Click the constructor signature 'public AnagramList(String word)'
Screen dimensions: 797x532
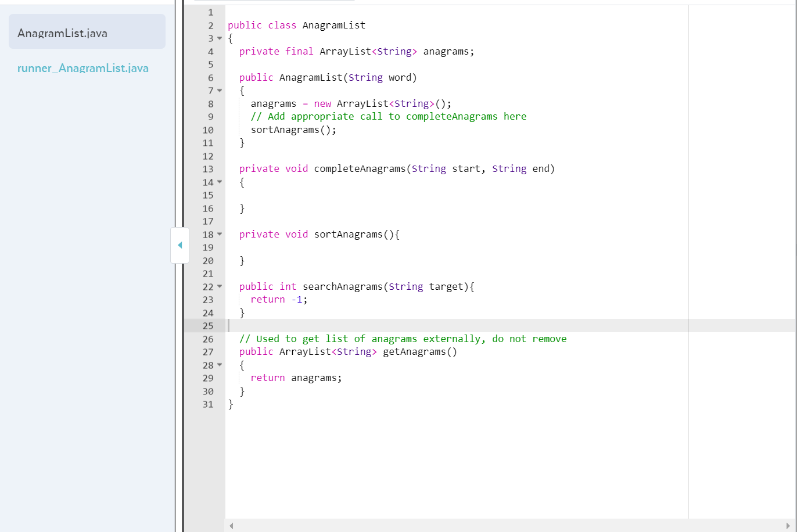click(x=328, y=78)
